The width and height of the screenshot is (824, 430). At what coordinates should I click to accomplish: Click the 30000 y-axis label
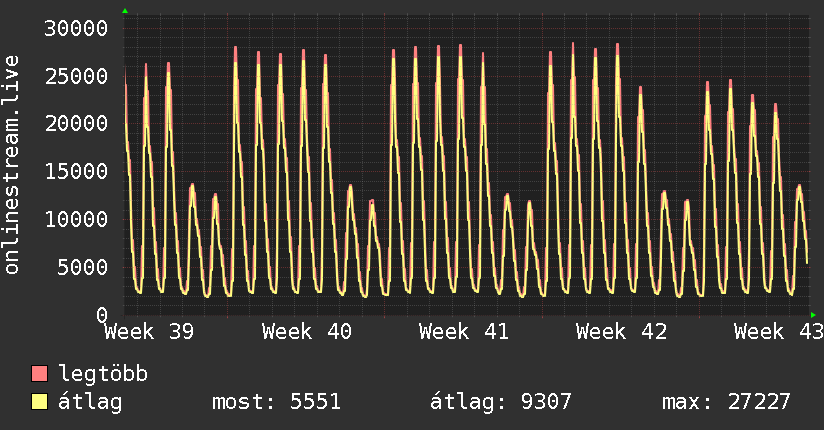coord(76,28)
